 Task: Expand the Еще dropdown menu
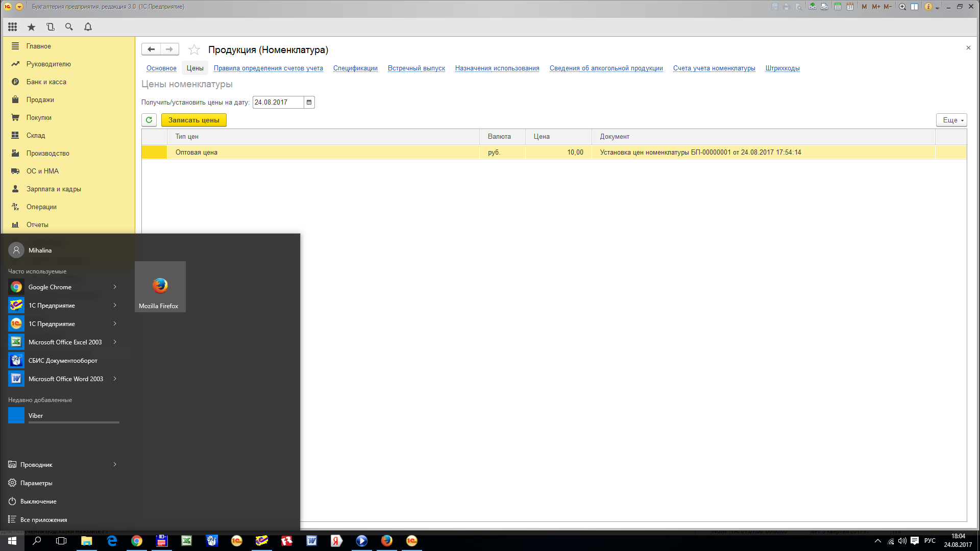click(951, 120)
